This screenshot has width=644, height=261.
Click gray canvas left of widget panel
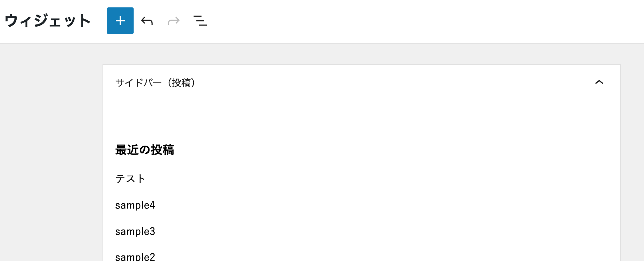point(51,155)
